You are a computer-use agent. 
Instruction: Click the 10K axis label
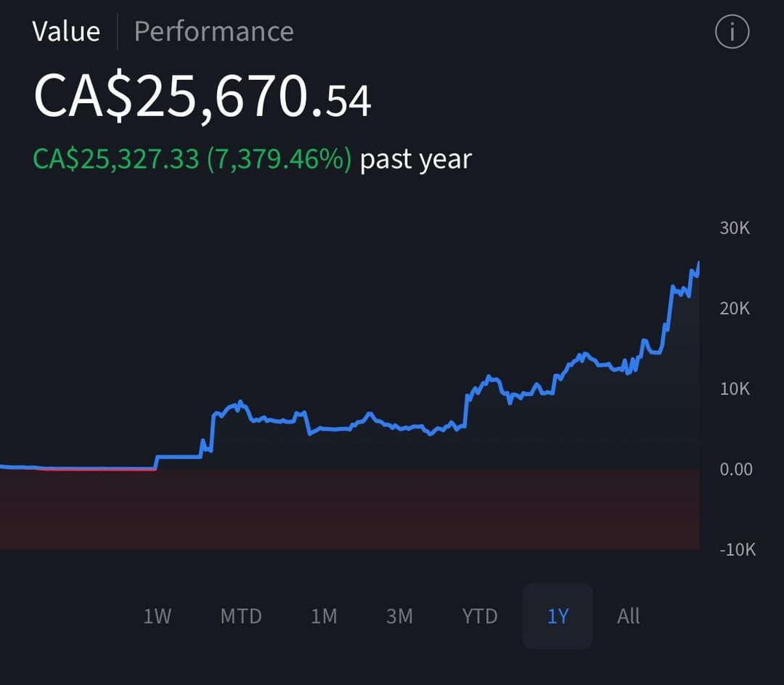(735, 389)
